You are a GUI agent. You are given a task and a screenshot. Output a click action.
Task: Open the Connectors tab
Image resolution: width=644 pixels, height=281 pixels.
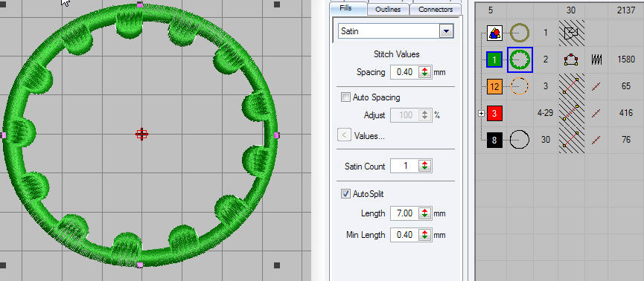click(x=436, y=10)
